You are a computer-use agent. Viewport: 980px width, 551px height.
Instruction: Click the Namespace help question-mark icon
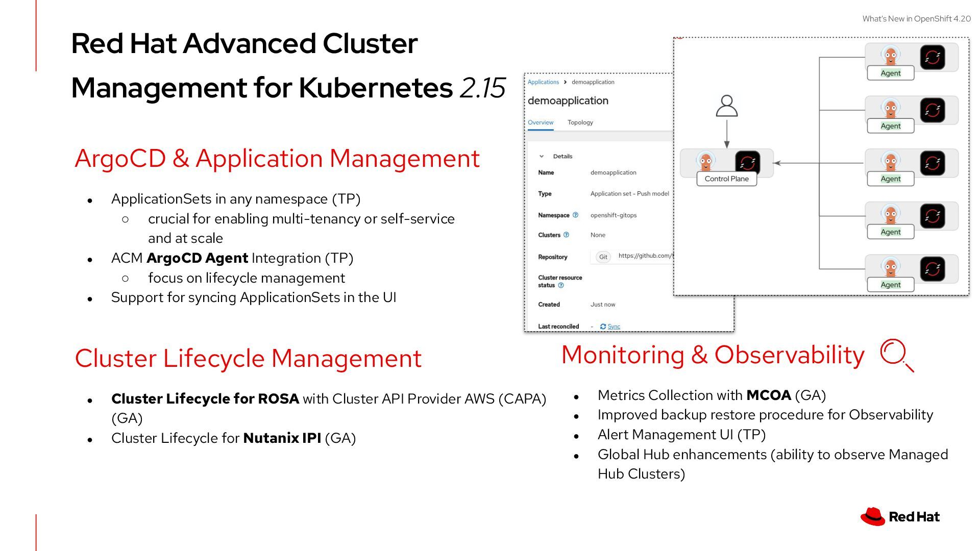pyautogui.click(x=575, y=215)
